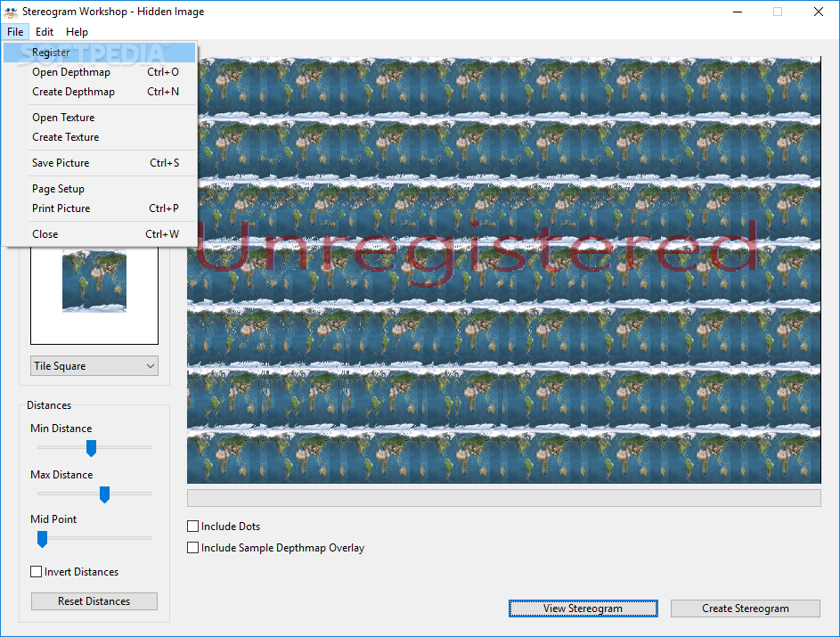Click the Mid Point slider handle
The image size is (840, 637).
43,539
